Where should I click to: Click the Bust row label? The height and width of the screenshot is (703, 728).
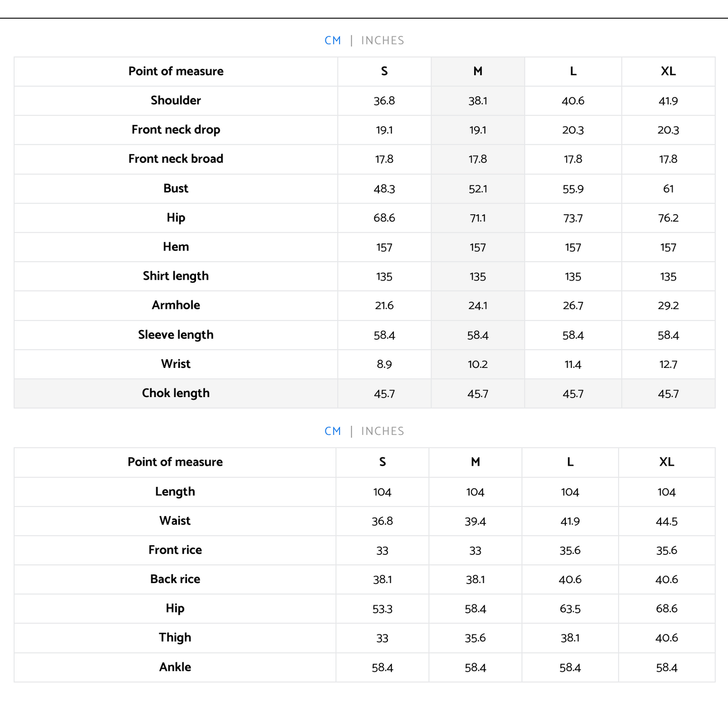pos(175,188)
